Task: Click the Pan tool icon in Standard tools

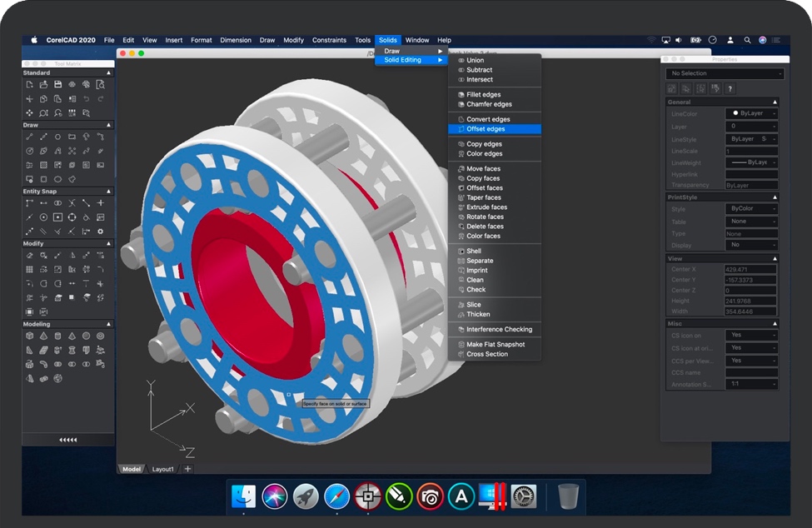Action: click(29, 112)
